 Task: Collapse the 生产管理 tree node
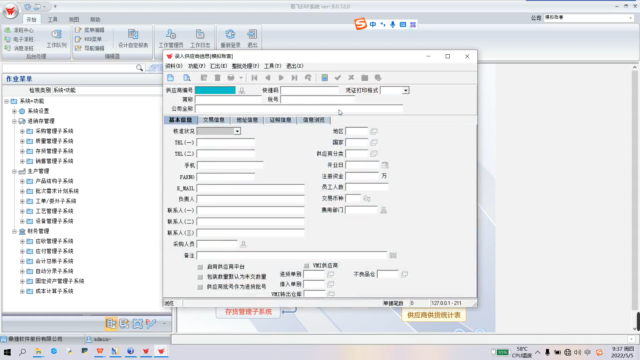14,171
